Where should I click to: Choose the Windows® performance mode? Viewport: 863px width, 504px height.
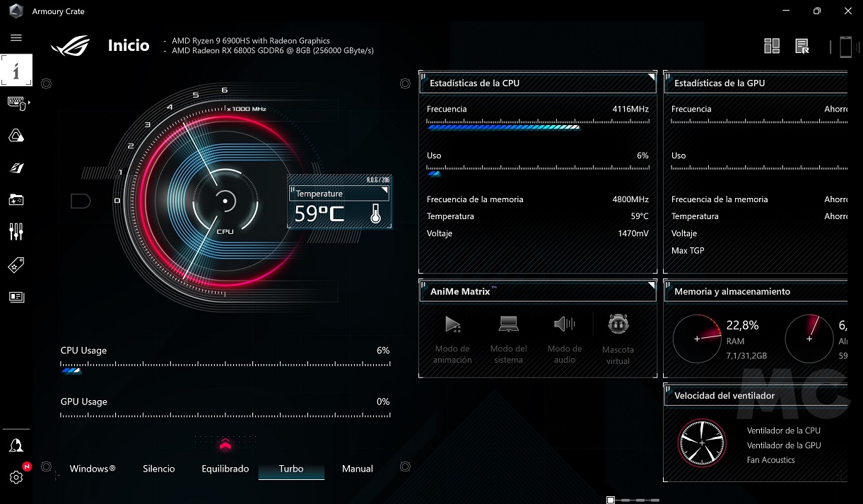tap(93, 469)
